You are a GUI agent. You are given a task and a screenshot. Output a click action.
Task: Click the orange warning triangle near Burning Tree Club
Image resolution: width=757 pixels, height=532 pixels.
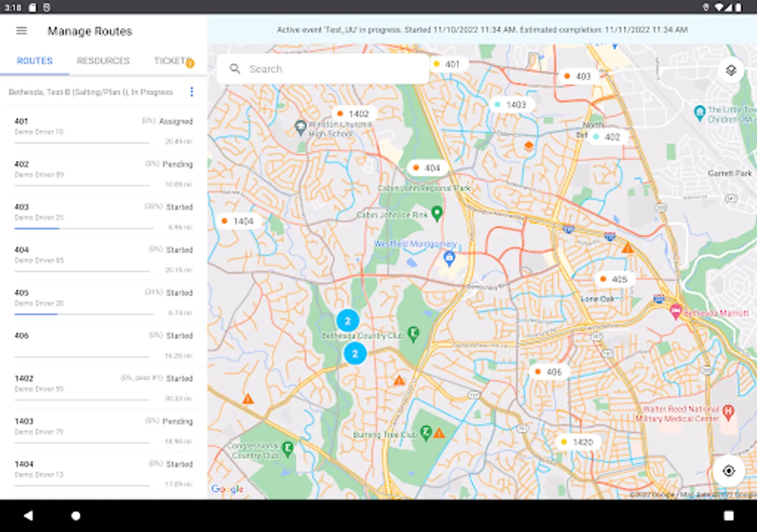439,433
